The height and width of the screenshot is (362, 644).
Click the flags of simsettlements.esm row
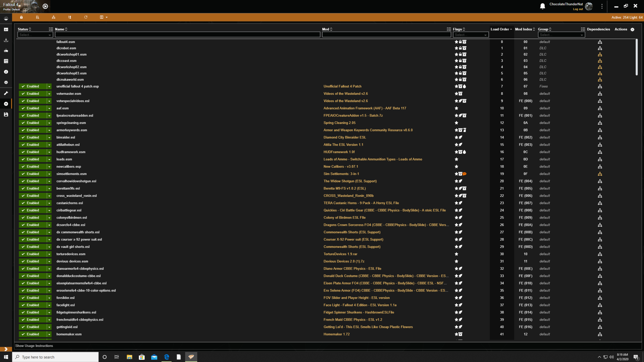461,174
